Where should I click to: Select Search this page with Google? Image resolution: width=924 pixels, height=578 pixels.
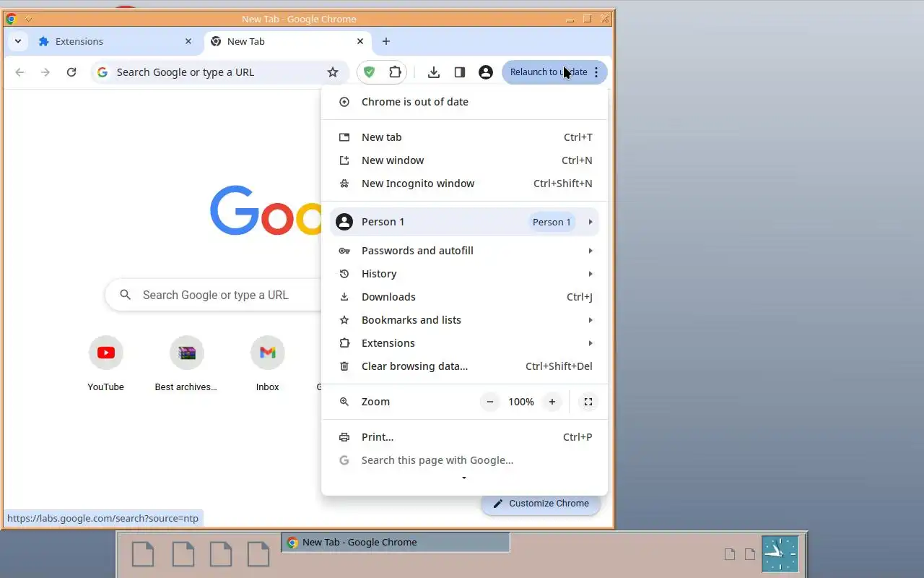[x=464, y=460]
